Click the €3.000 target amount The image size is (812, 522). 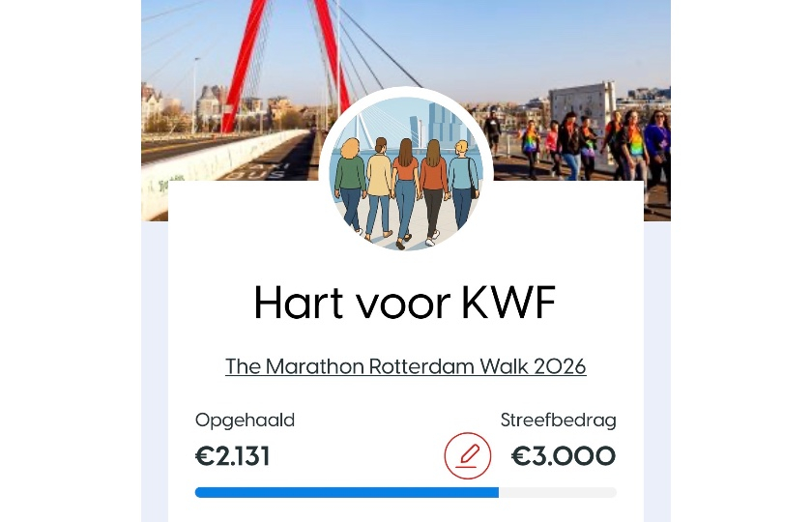coord(564,456)
